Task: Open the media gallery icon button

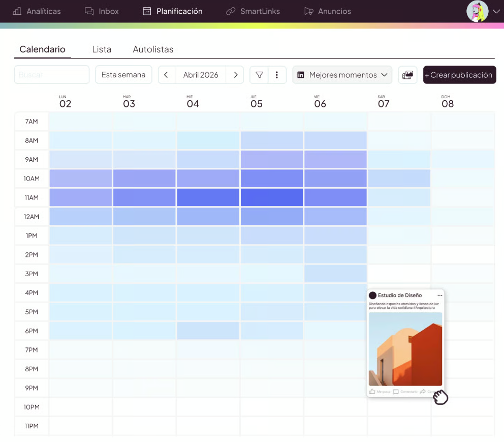Action: (x=407, y=75)
